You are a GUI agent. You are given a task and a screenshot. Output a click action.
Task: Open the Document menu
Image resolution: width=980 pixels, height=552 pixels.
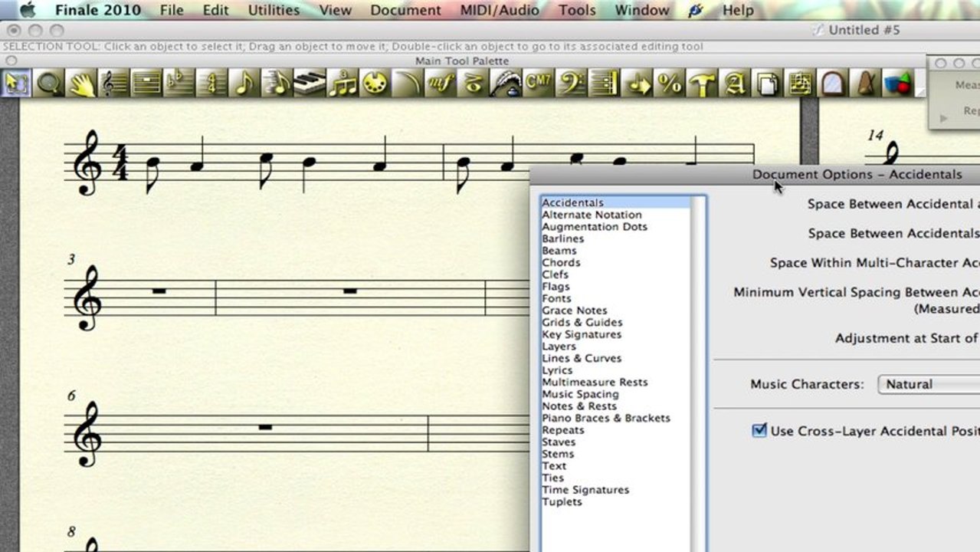coord(405,10)
